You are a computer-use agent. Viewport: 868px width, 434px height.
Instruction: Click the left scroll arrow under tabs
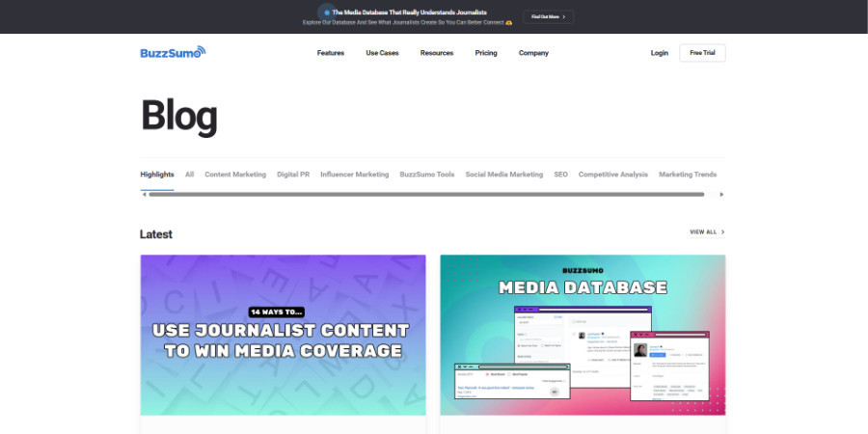point(145,194)
